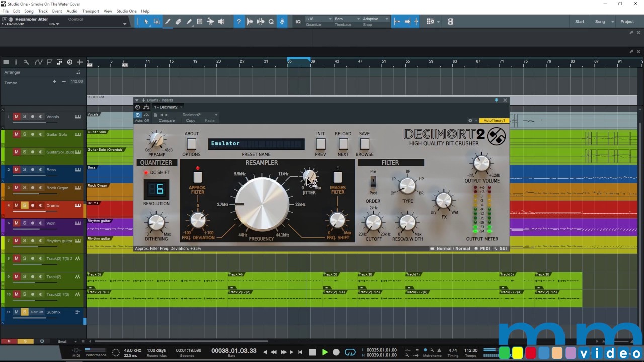This screenshot has width=644, height=362.
Task: Open plugin settings gear icon
Action: point(470,121)
